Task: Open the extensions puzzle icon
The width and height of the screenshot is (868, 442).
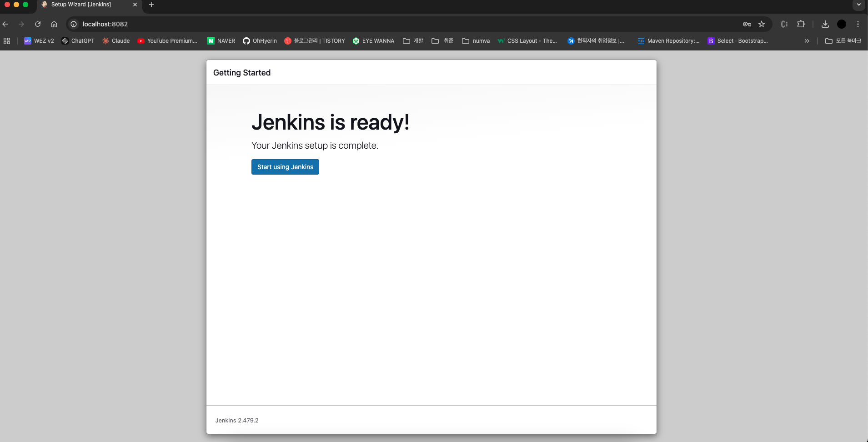Action: point(801,24)
